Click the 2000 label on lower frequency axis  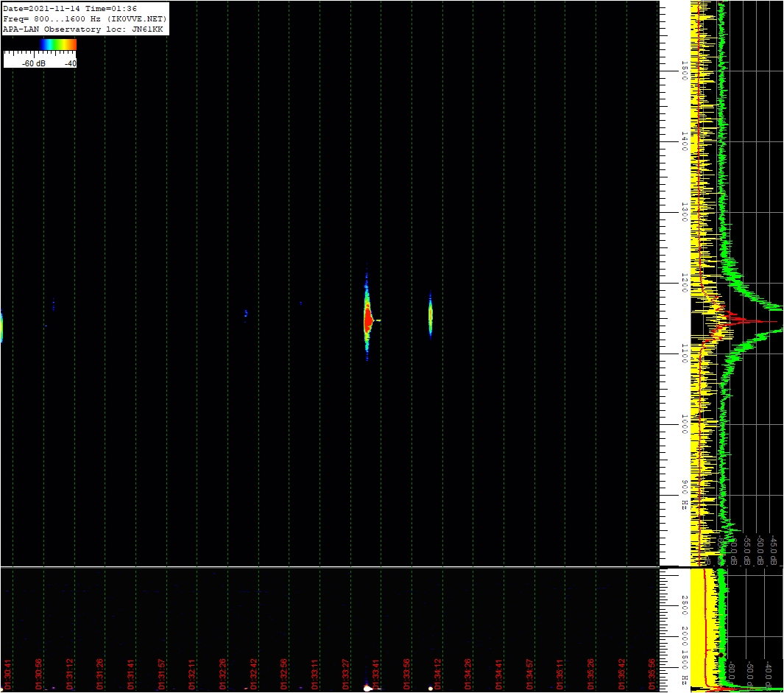coord(685,636)
